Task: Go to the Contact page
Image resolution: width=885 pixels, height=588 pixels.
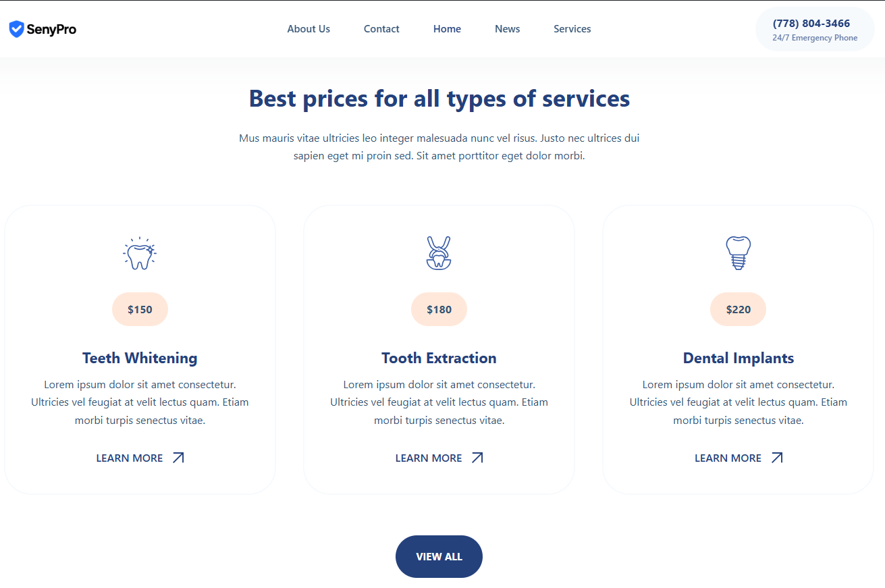Action: tap(381, 29)
